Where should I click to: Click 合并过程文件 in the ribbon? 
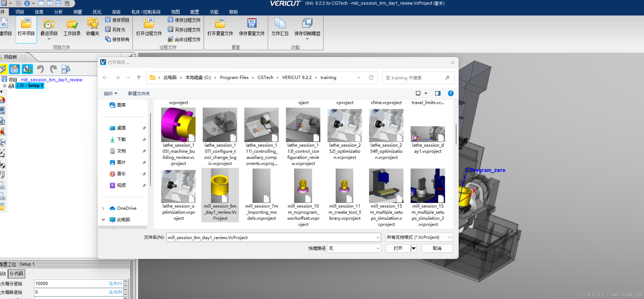[184, 39]
